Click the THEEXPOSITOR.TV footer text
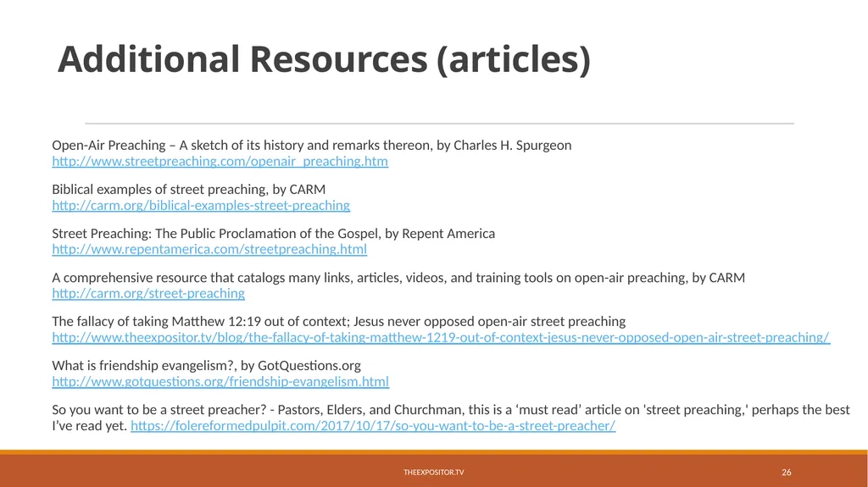The width and height of the screenshot is (868, 487). click(433, 472)
